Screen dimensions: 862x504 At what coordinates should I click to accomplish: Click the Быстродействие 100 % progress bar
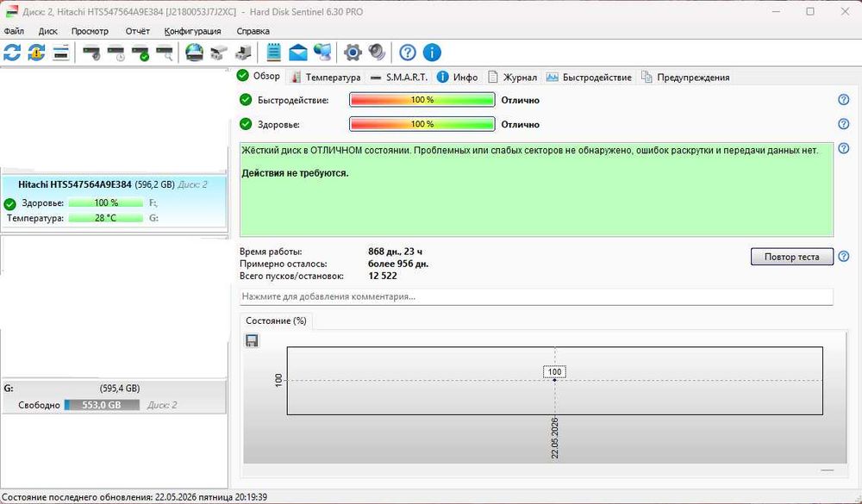pyautogui.click(x=422, y=100)
